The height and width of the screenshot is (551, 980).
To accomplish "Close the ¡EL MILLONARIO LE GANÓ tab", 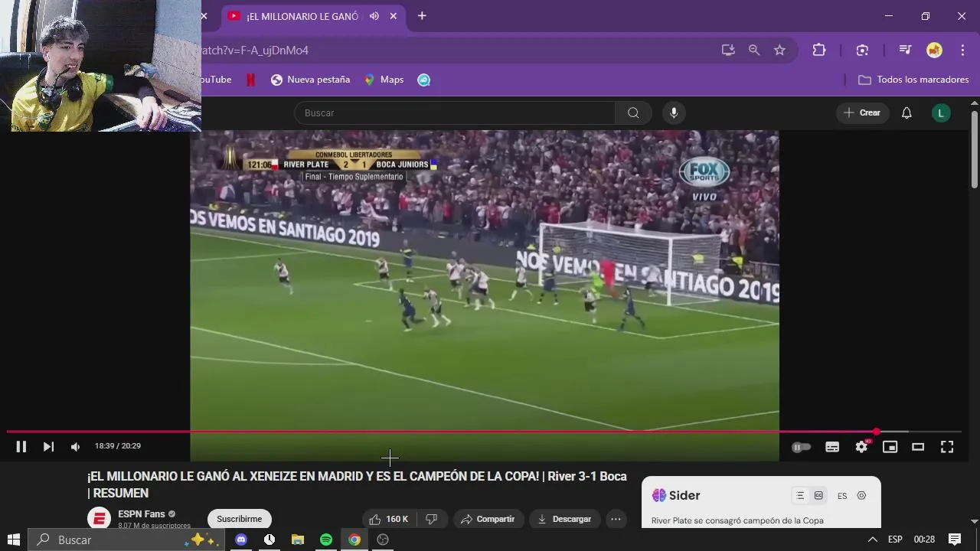I will click(394, 16).
